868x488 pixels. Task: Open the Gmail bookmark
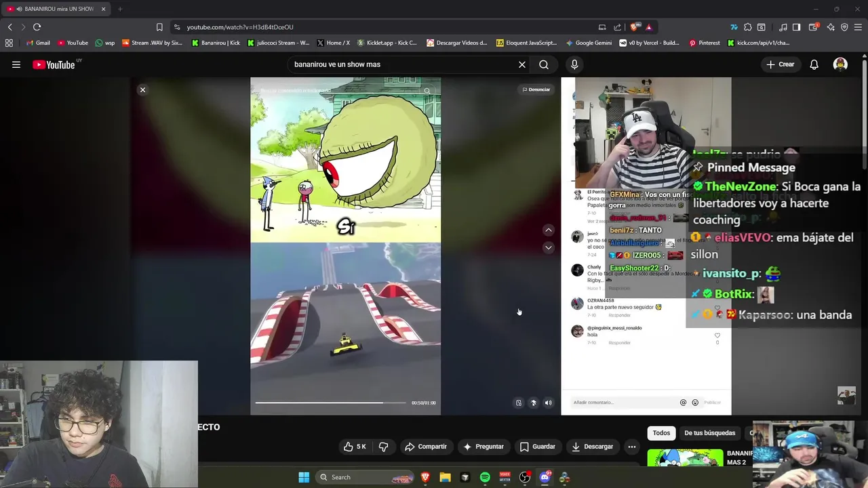tap(38, 43)
